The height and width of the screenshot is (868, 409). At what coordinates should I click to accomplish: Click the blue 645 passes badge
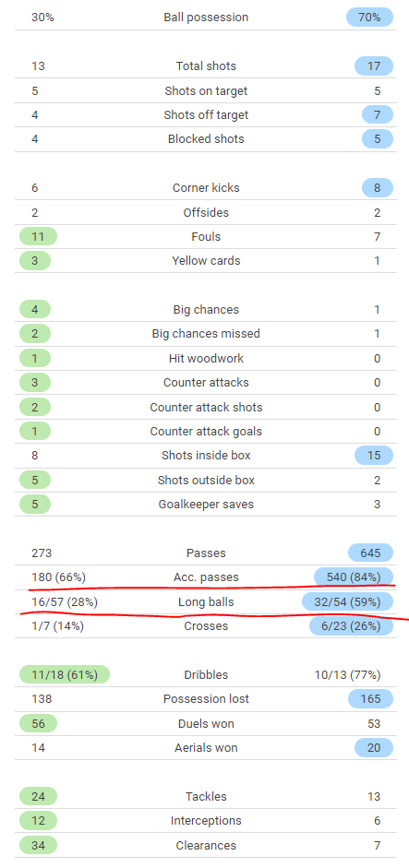point(371,553)
